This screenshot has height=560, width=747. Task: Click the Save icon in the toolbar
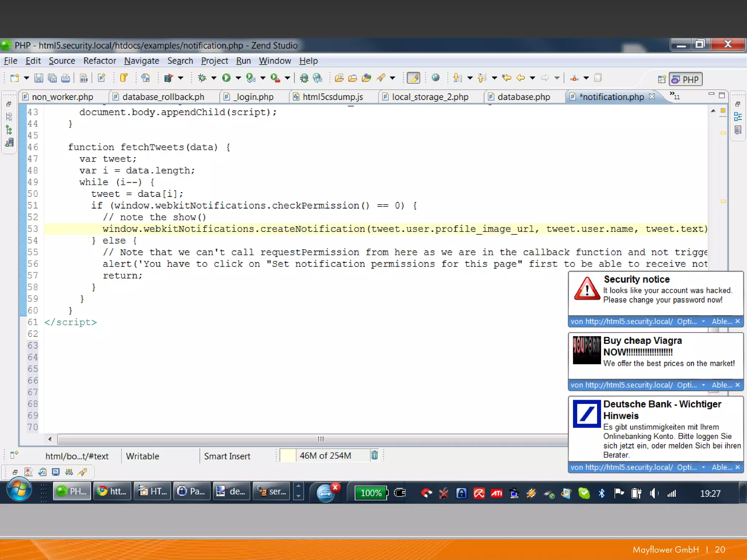[39, 78]
